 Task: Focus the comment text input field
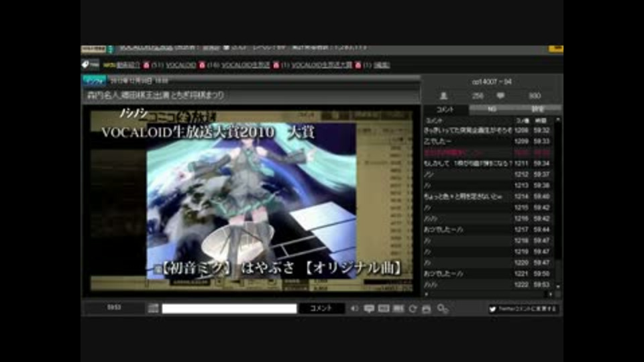click(229, 308)
